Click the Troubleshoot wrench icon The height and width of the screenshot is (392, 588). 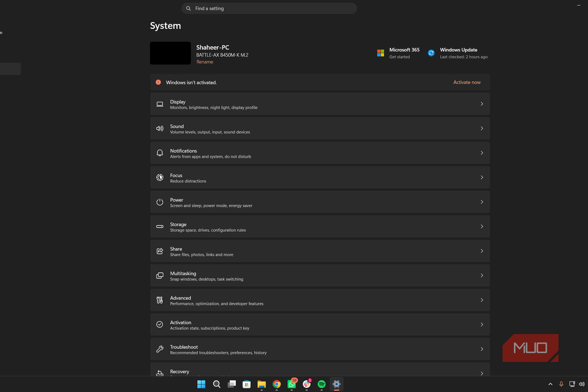click(x=160, y=349)
